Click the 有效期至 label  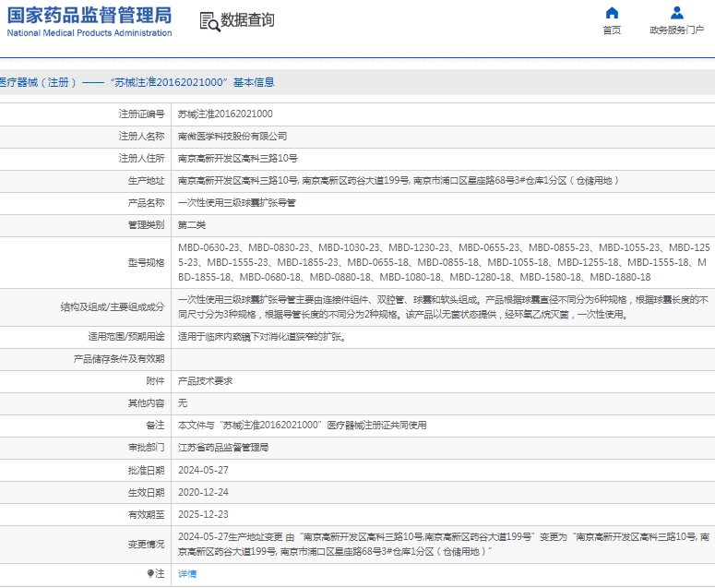point(146,514)
